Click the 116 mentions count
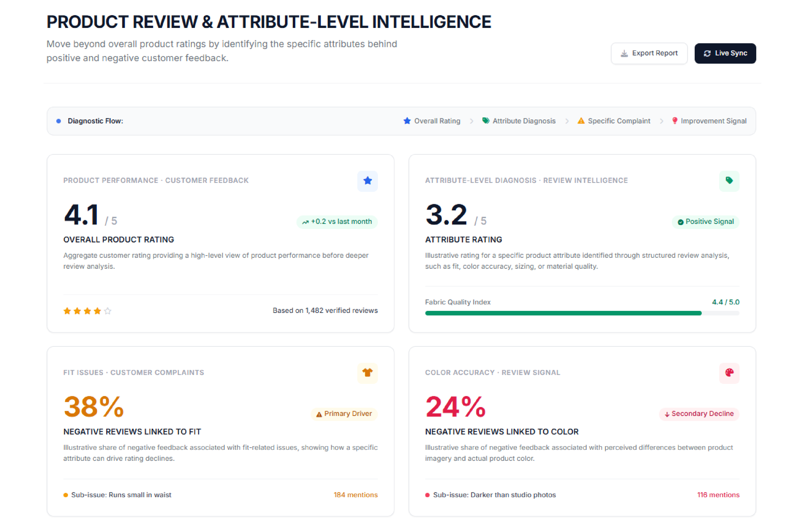 pos(718,495)
